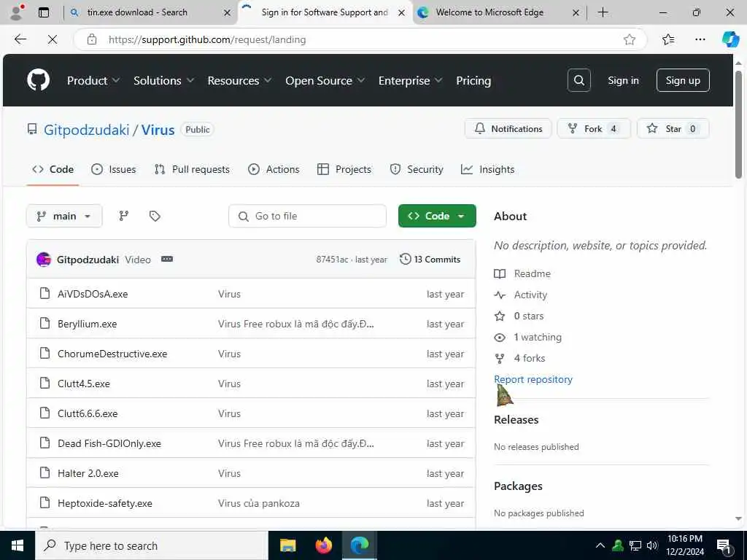
Task: Click file icon for ChorumeDestructive.exe
Action: [x=44, y=354]
